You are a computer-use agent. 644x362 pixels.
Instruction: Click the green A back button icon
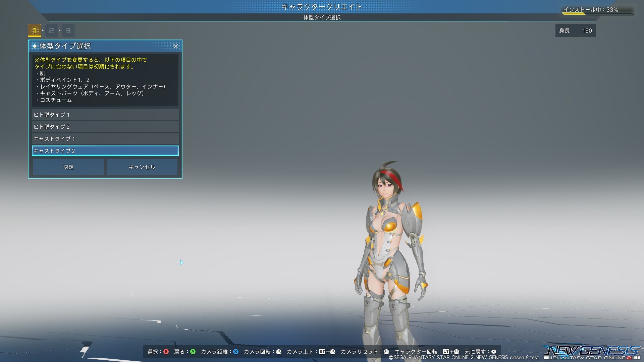[x=193, y=352]
